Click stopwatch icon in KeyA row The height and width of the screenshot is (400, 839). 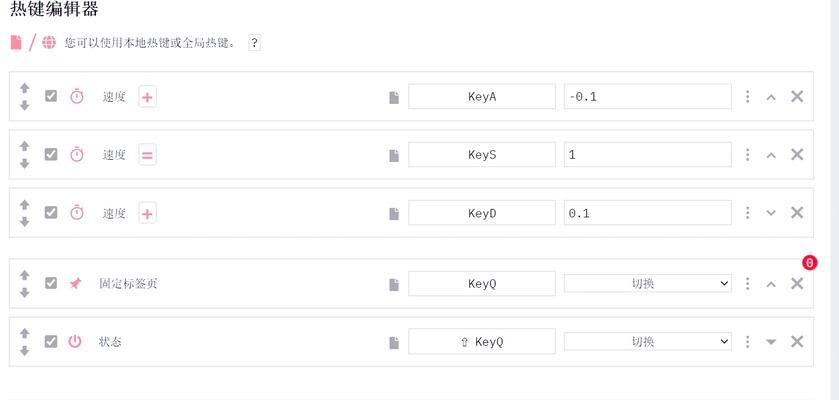(77, 96)
